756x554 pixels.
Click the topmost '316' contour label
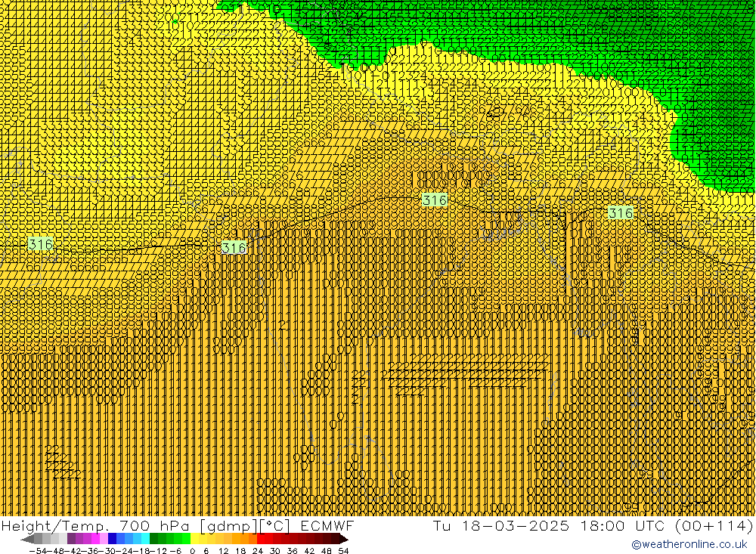434,200
